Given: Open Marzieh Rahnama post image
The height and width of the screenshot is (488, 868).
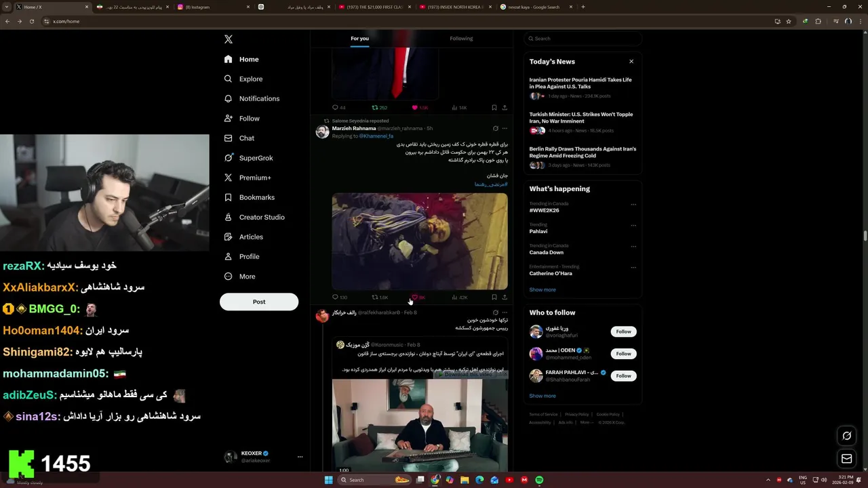Looking at the screenshot, I should 420,241.
